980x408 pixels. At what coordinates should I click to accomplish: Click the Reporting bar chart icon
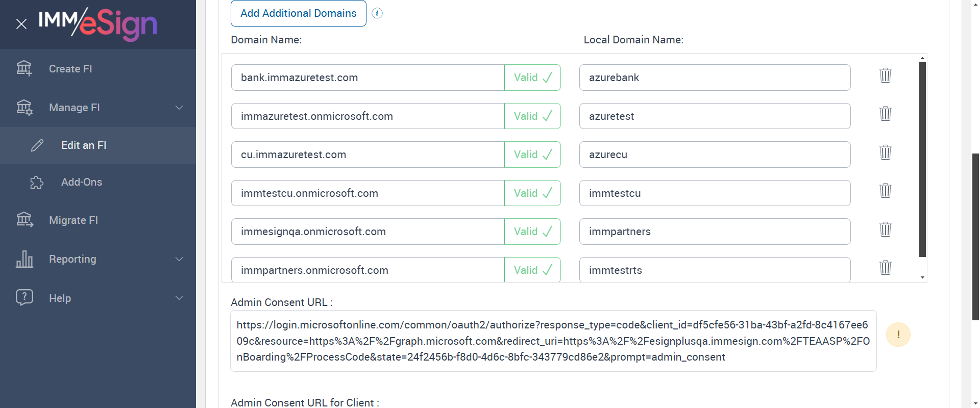point(24,259)
